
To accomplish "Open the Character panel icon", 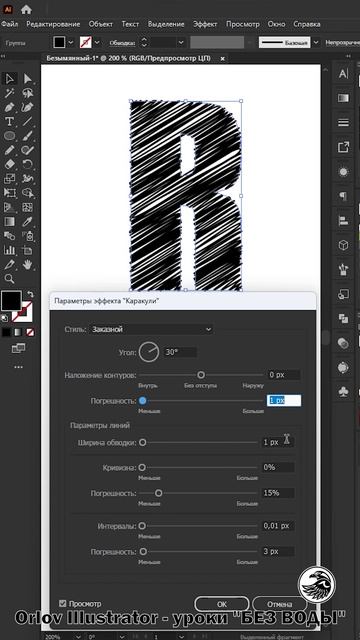I will click(344, 74).
